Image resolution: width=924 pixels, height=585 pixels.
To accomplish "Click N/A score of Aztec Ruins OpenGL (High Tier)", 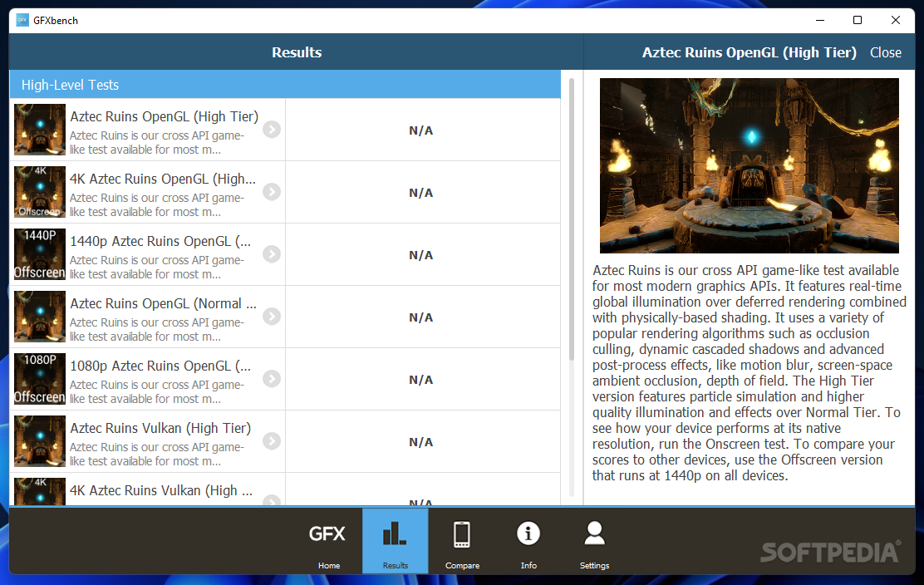I will (x=420, y=130).
